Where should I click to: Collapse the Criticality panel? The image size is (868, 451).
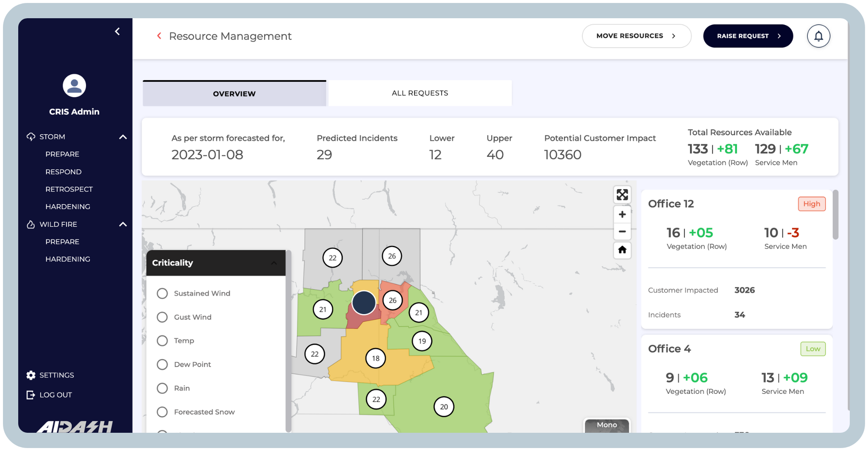(x=274, y=263)
